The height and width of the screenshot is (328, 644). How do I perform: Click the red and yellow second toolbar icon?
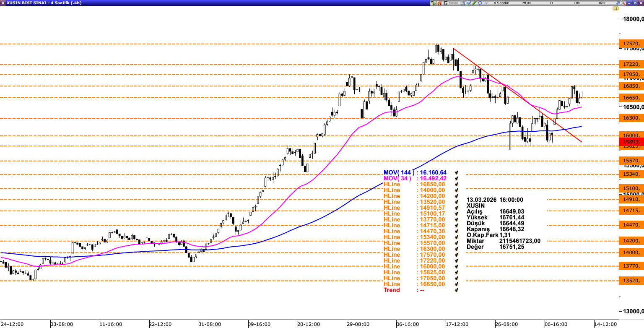click(x=439, y=3)
